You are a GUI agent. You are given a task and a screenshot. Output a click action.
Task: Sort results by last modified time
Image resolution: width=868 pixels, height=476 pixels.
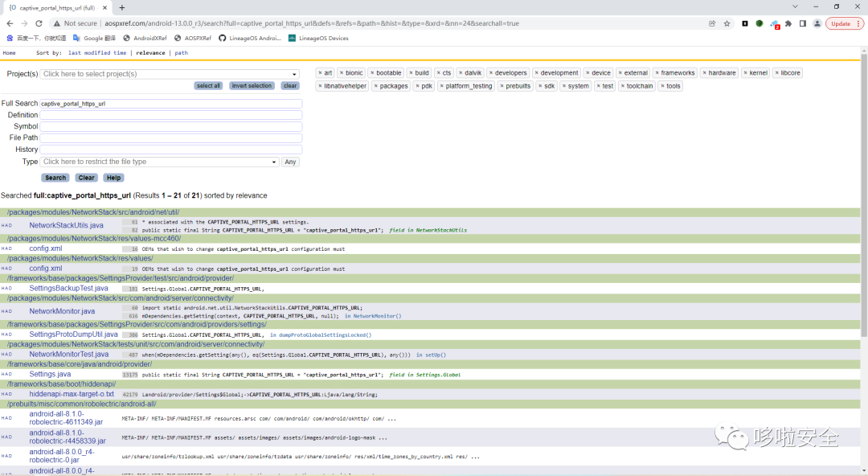pos(97,53)
